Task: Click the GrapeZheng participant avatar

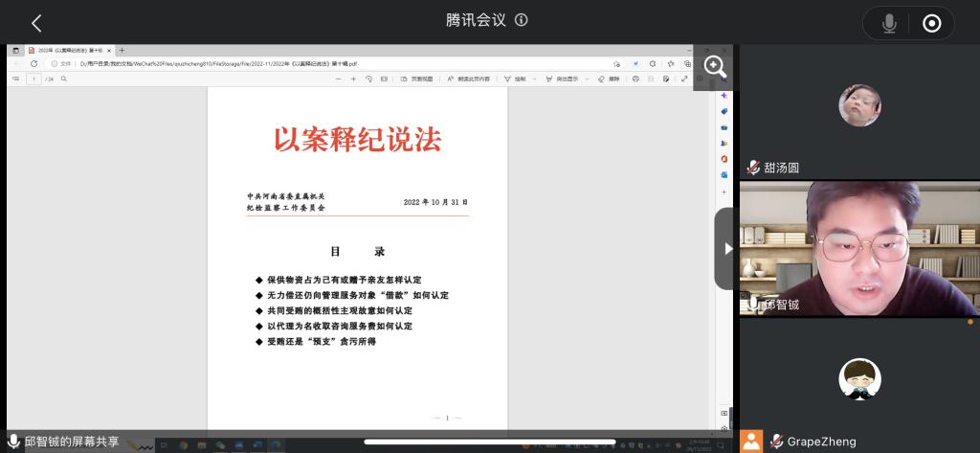Action: click(x=858, y=379)
